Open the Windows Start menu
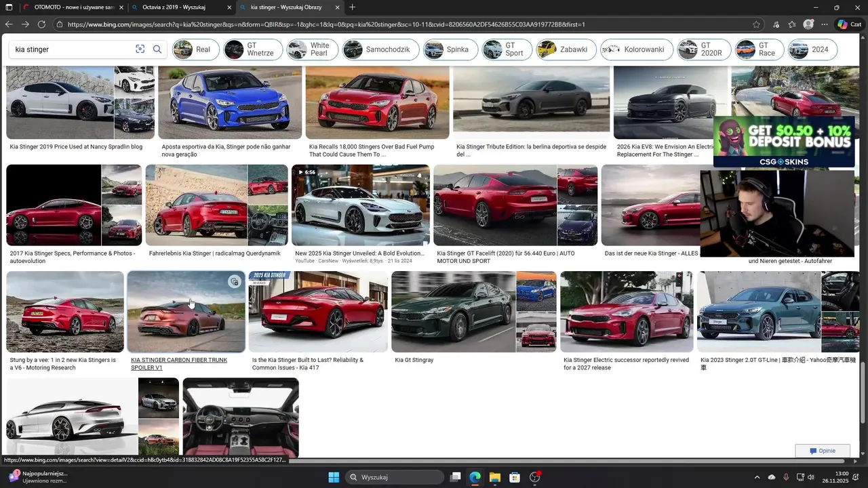 tap(334, 477)
